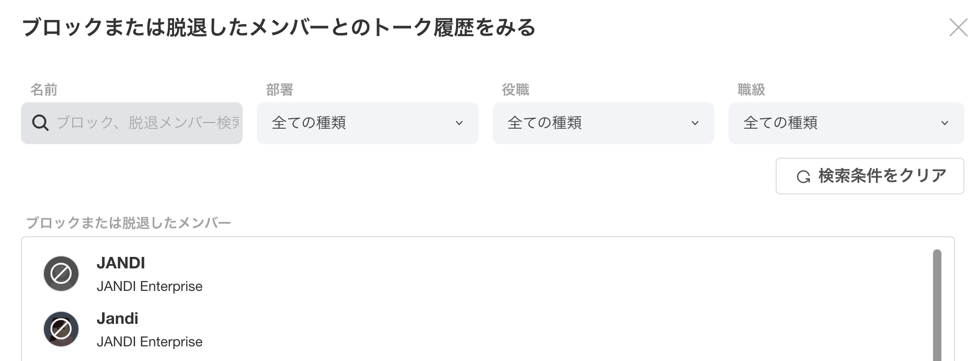Click JANDI Enterprise subtitle under first member

click(x=150, y=286)
